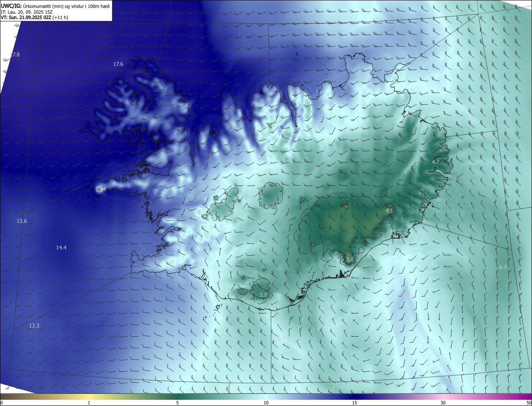Click the 5.8 value label
The height and width of the screenshot is (406, 532).
point(264,295)
